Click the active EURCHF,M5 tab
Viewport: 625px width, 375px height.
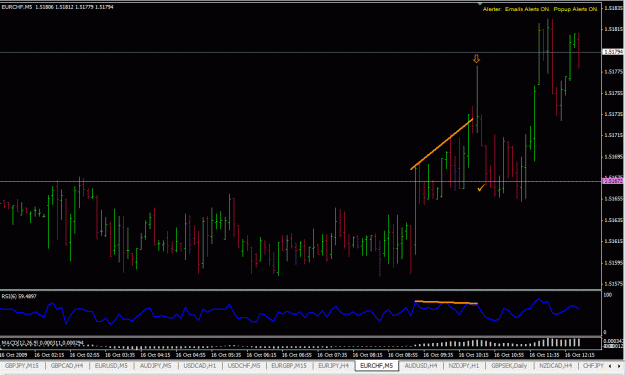[x=377, y=365]
